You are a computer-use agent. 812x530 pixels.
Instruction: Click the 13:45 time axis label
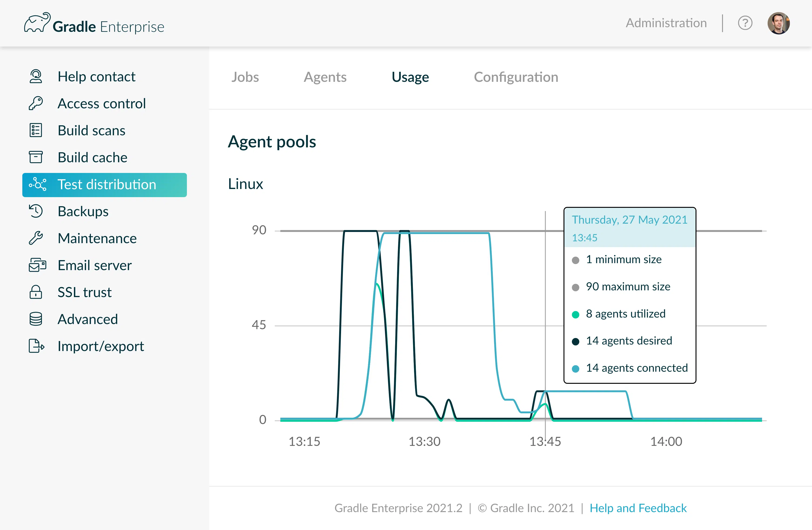[545, 441]
